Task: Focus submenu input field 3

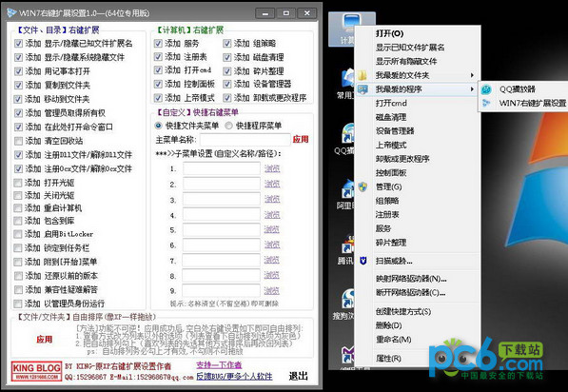Action: (x=222, y=200)
